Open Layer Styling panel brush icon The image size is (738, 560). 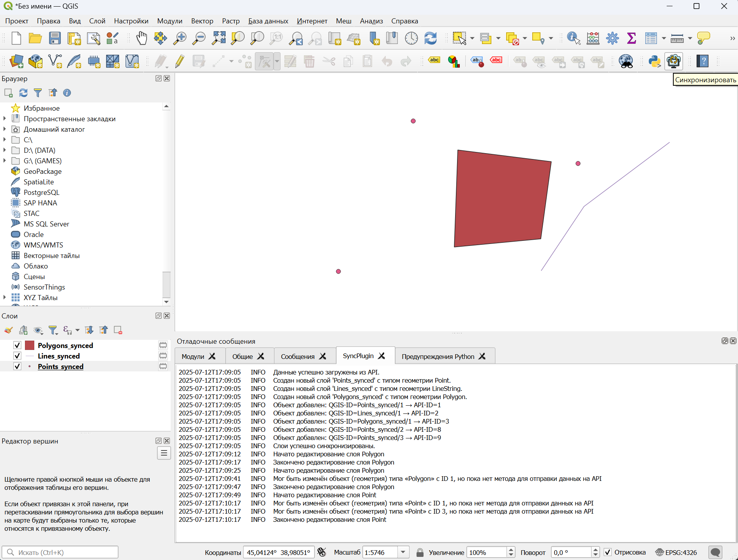(x=9, y=330)
